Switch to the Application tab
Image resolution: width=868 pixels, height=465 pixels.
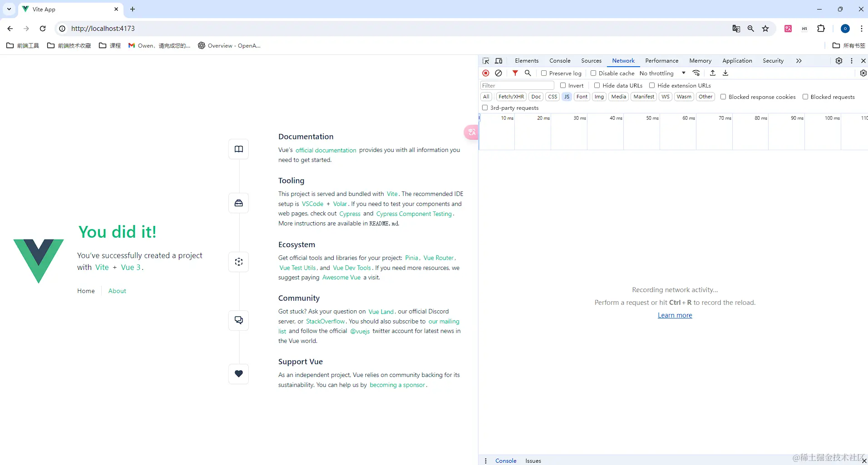tap(737, 61)
